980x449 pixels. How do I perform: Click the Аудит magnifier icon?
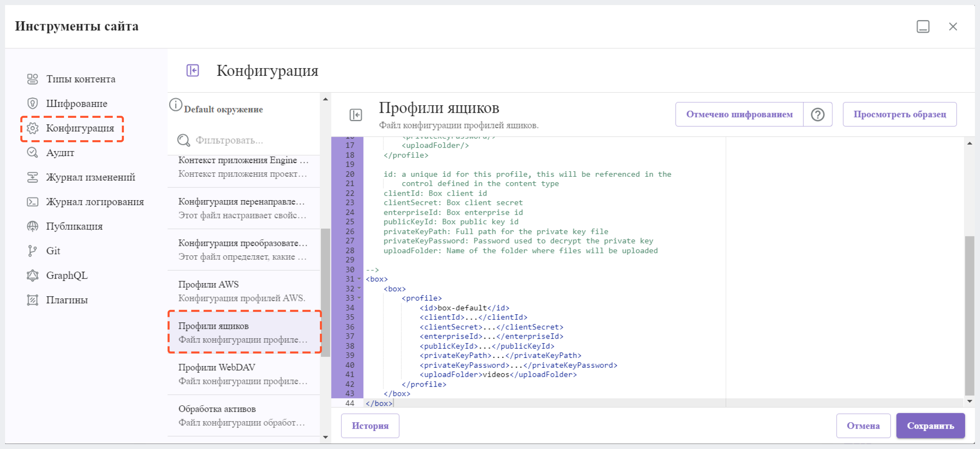pyautogui.click(x=33, y=153)
